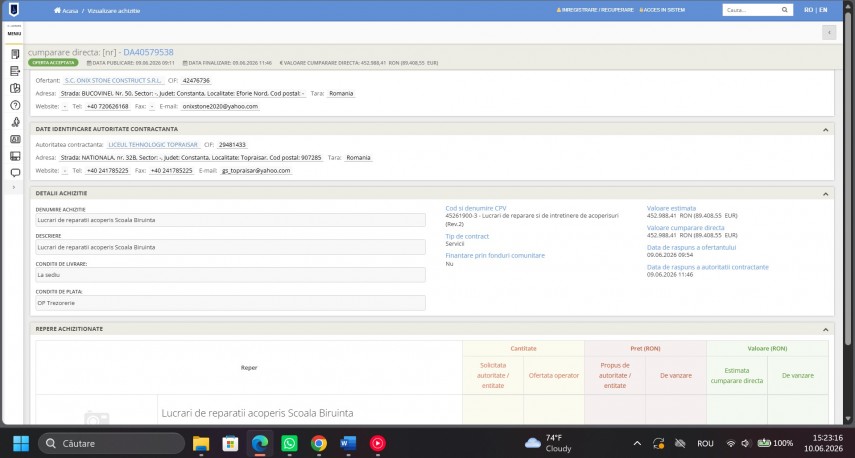Click the Cantitate column header

point(523,348)
